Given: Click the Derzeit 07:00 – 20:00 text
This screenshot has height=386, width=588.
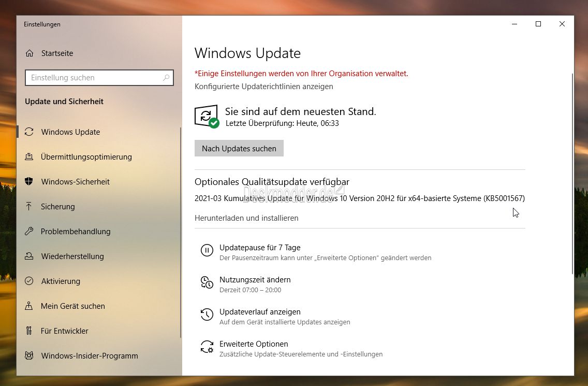Looking at the screenshot, I should click(250, 290).
